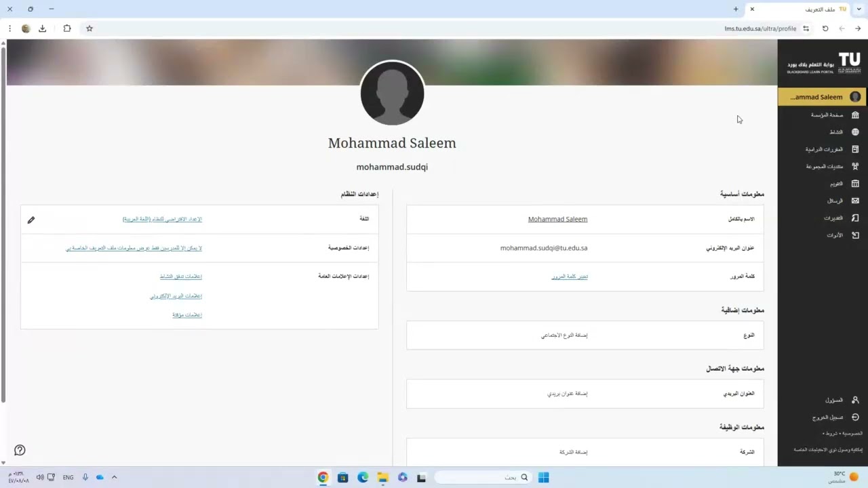Select the الرسائل menu label
This screenshot has height=488, width=868.
(835, 201)
